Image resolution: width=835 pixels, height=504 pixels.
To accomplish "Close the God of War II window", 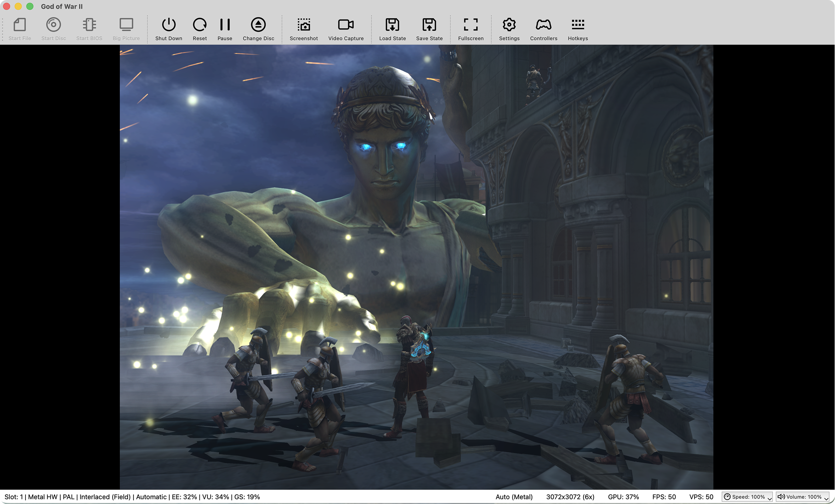I will pyautogui.click(x=6, y=6).
